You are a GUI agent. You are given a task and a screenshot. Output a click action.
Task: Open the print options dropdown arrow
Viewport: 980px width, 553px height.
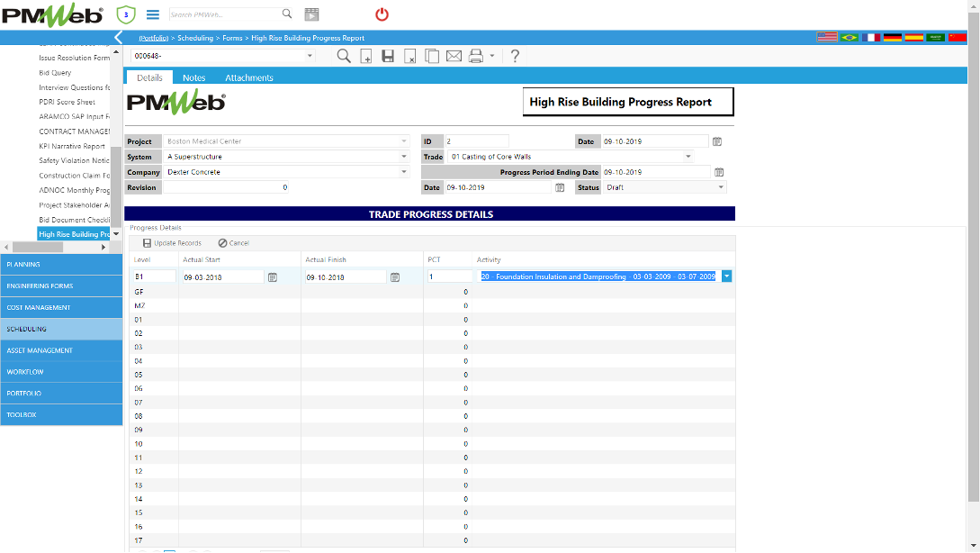tap(492, 57)
